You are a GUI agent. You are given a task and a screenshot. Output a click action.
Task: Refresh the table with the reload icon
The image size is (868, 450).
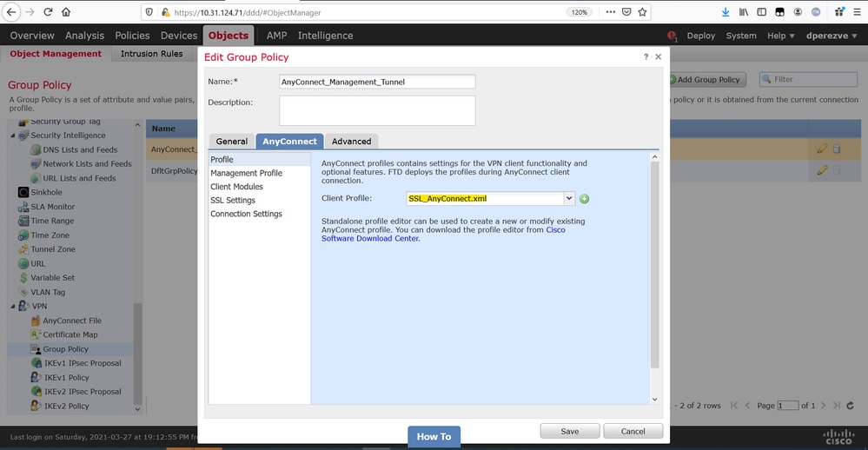pyautogui.click(x=851, y=405)
